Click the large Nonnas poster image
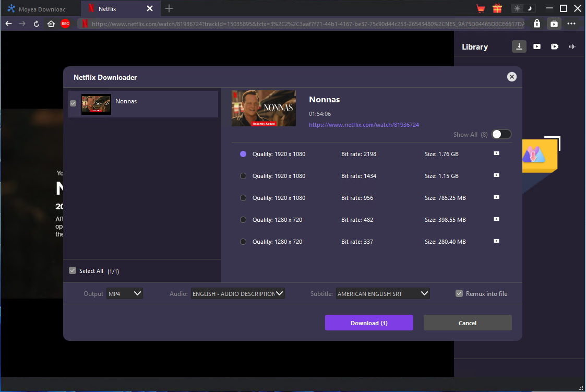Screen dimensions: 586x392 (264, 109)
